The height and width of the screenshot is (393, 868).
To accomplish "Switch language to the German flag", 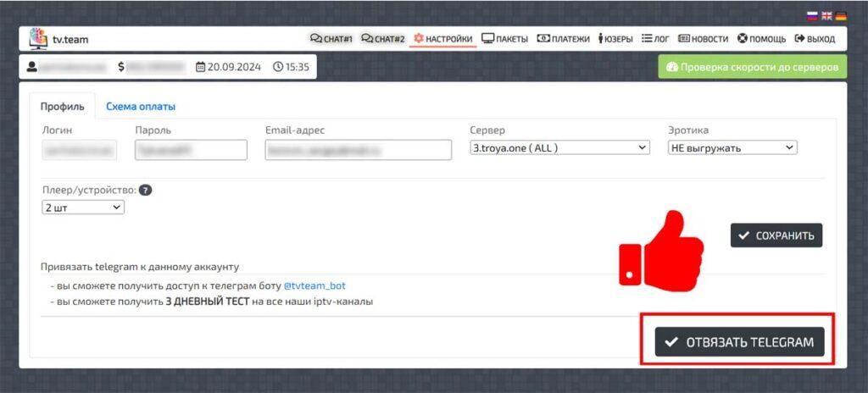I will 841,16.
